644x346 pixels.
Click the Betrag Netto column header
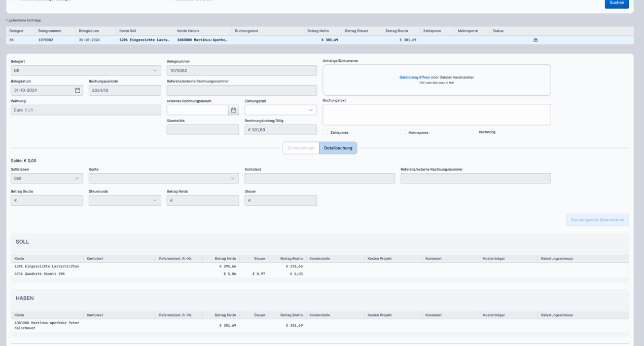[318, 31]
